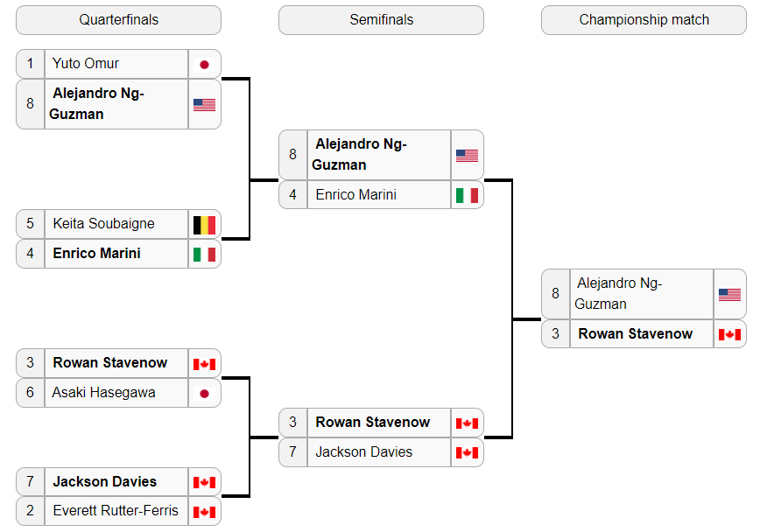This screenshot has height=532, width=760.
Task: Click Canada flag next to championship Rowan Stavenow
Action: [729, 334]
